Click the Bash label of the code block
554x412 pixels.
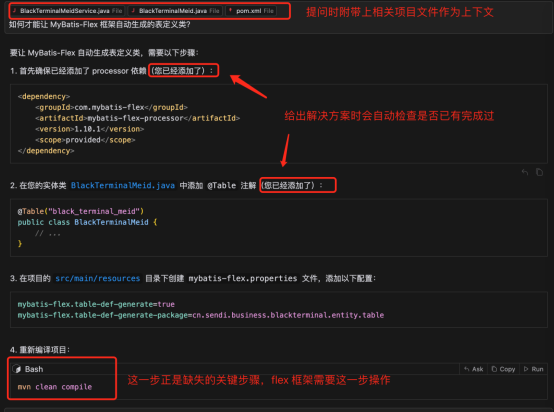click(x=34, y=369)
